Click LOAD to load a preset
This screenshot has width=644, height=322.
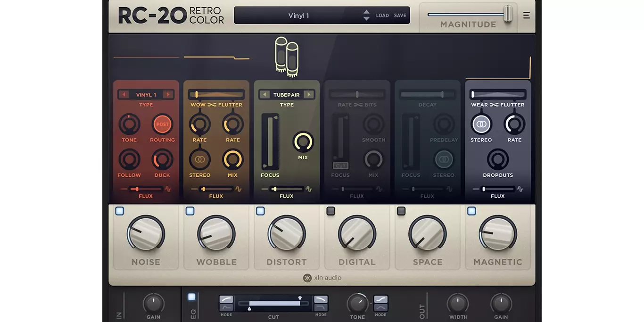pos(382,16)
